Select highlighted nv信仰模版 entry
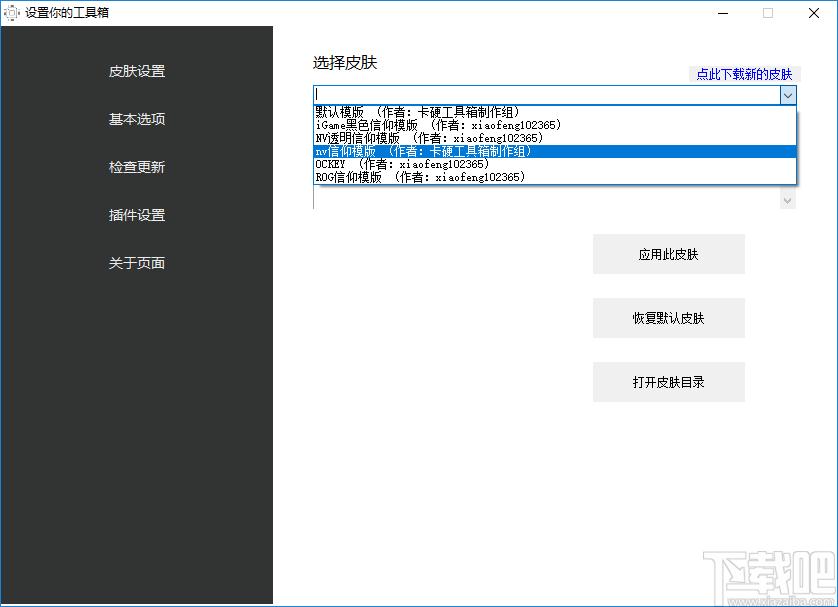 click(x=555, y=151)
